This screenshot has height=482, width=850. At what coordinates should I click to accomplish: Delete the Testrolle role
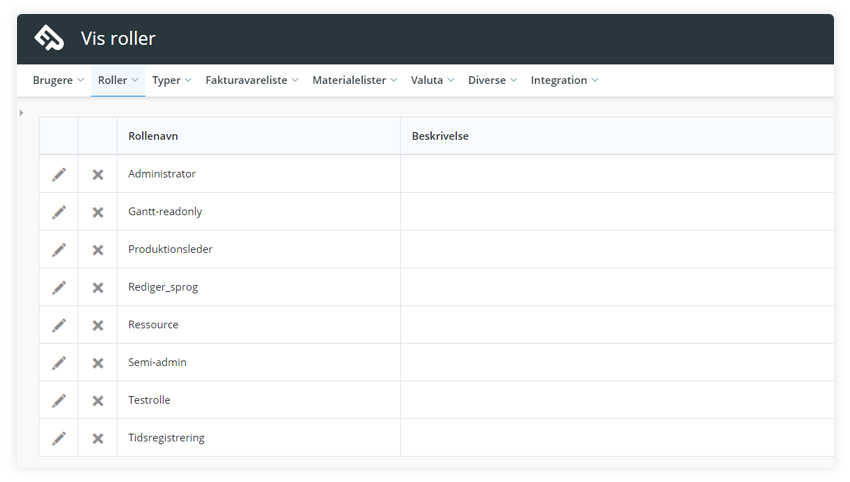point(98,401)
